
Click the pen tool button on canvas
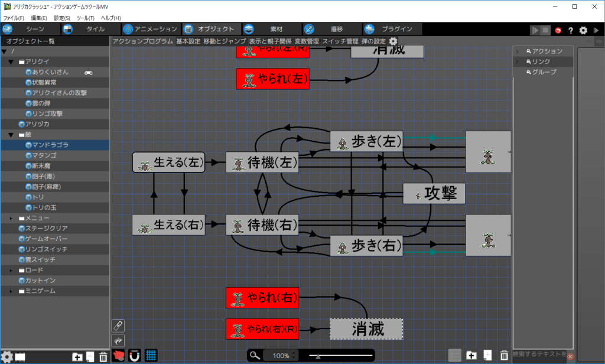pos(118,326)
